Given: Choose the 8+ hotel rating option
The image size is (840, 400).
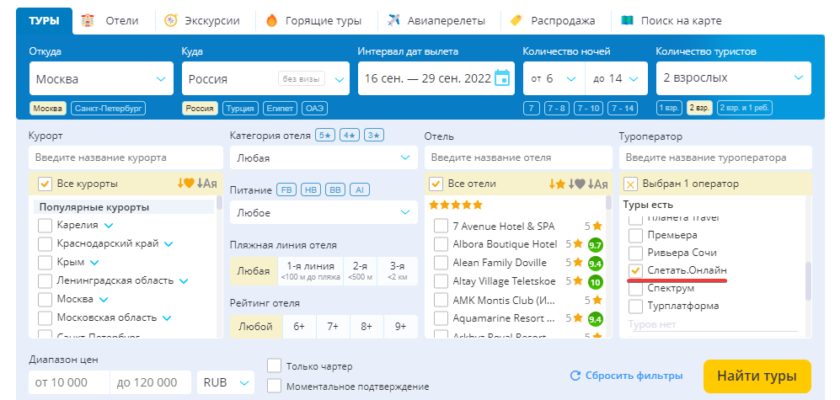Looking at the screenshot, I should pyautogui.click(x=366, y=326).
